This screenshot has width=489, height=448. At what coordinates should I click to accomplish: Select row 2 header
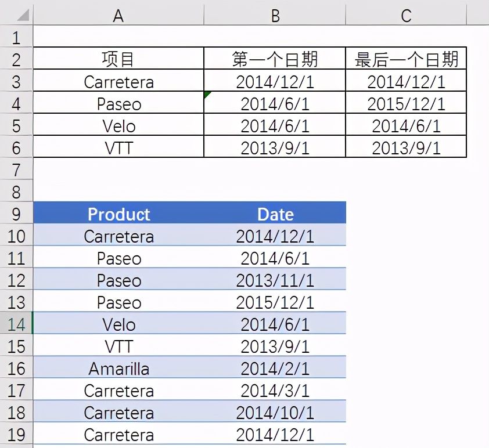click(16, 59)
